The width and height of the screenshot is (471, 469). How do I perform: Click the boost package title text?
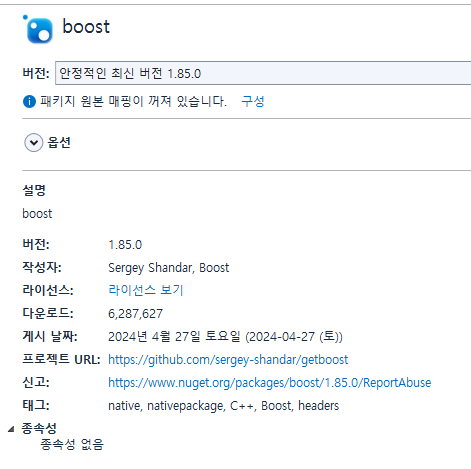86,27
